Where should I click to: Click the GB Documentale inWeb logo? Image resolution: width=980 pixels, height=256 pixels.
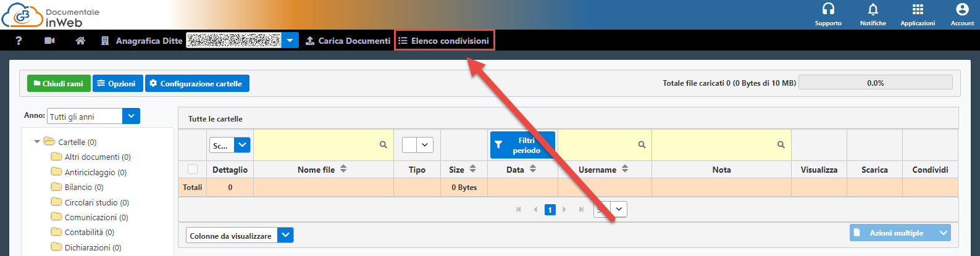click(51, 16)
